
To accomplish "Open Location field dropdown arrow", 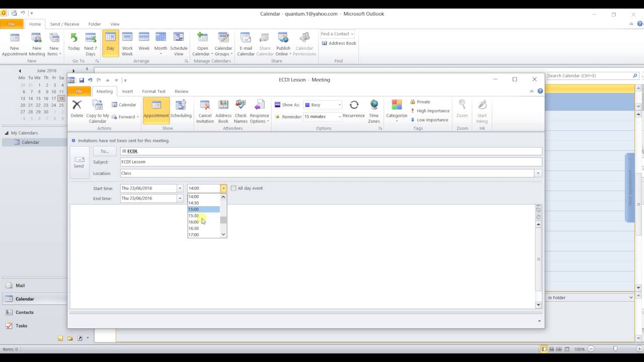I will pos(538,173).
